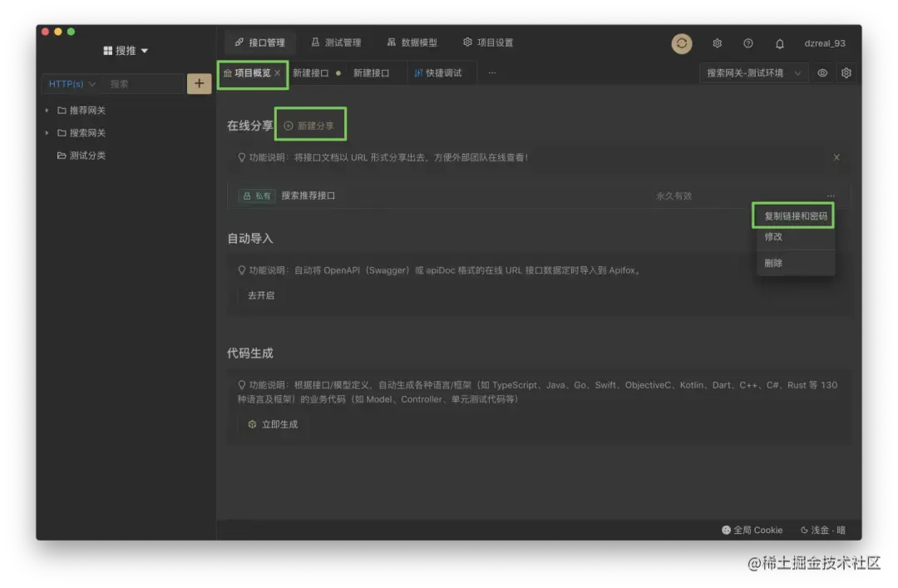Select the 测试分类 folder
The width and height of the screenshot is (898, 588).
pos(81,156)
